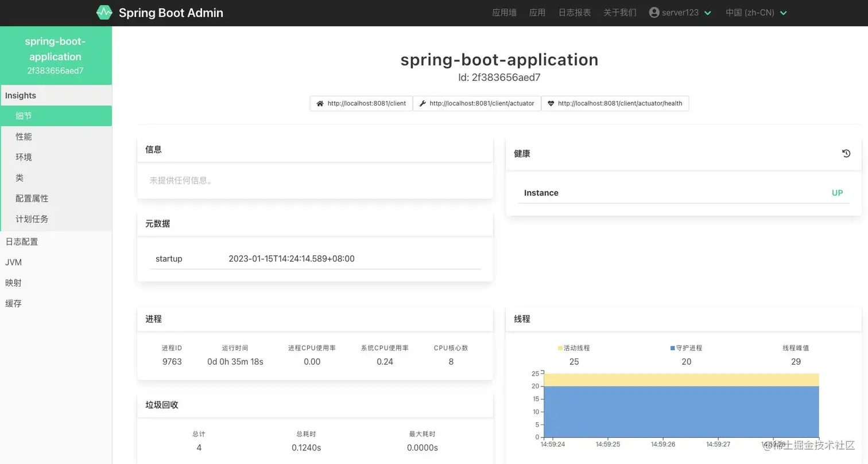Click the blue 守护进程 legend swatch
Image resolution: width=868 pixels, height=464 pixels.
click(x=673, y=348)
